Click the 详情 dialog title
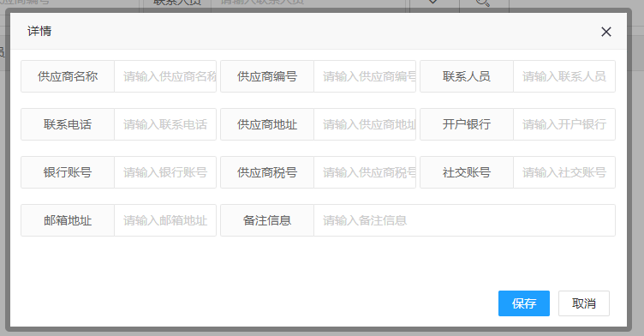Image resolution: width=644 pixels, height=336 pixels. 39,31
